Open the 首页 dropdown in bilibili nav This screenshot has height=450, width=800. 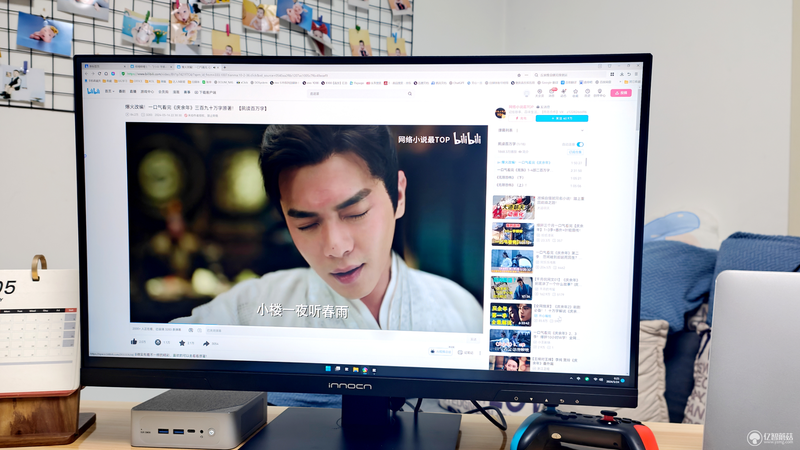click(x=109, y=91)
